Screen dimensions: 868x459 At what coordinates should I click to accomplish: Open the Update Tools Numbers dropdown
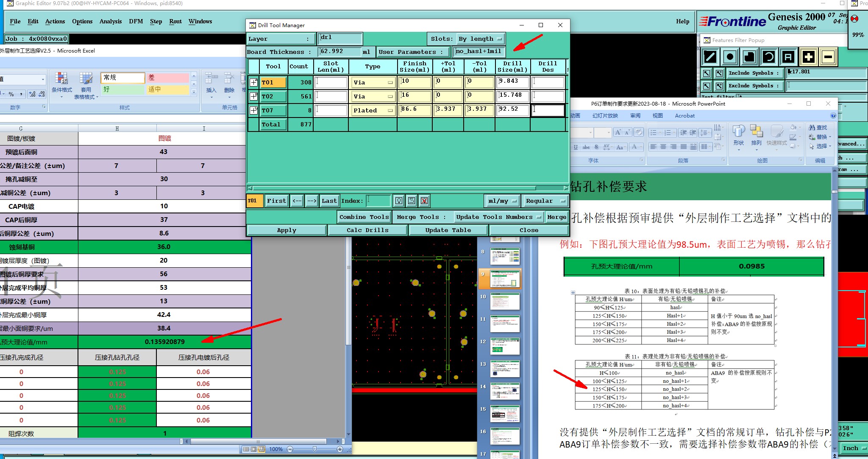499,217
